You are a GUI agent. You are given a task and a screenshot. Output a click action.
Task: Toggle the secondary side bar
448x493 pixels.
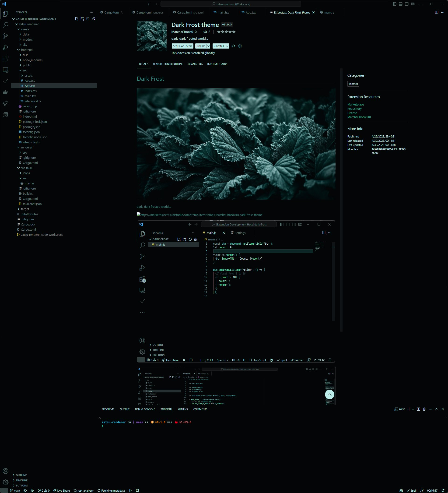click(407, 4)
